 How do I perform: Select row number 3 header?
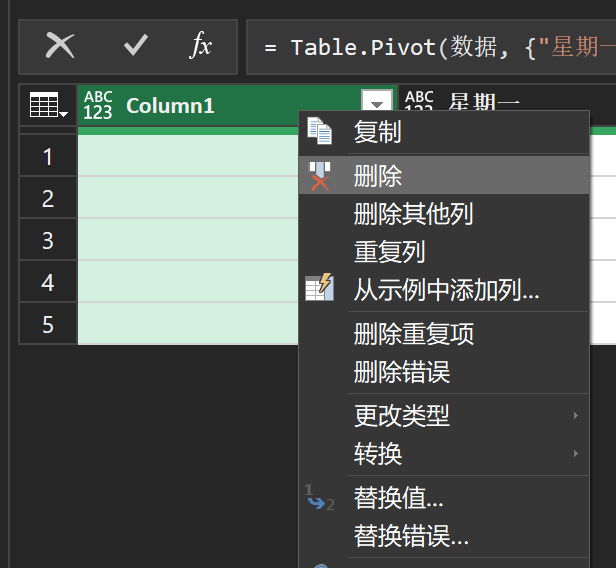[x=48, y=240]
